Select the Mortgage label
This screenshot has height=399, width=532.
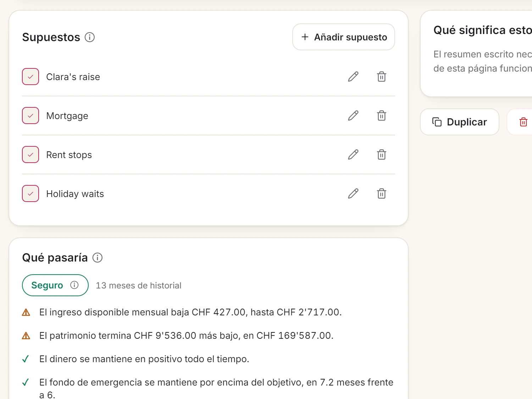[67, 116]
